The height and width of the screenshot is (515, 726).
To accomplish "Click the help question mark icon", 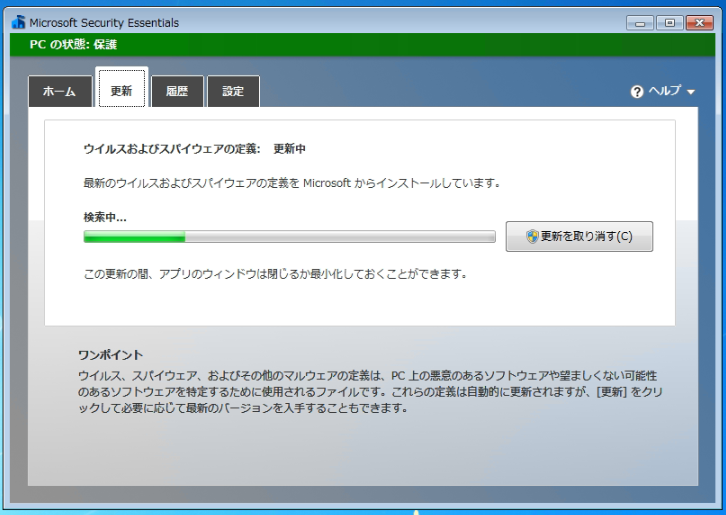I will click(x=637, y=92).
